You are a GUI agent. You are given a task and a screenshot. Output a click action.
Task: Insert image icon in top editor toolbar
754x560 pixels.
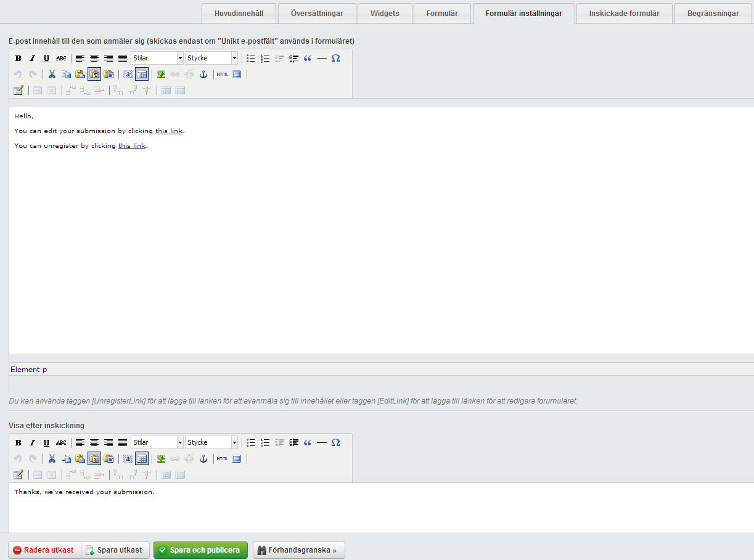click(x=161, y=74)
